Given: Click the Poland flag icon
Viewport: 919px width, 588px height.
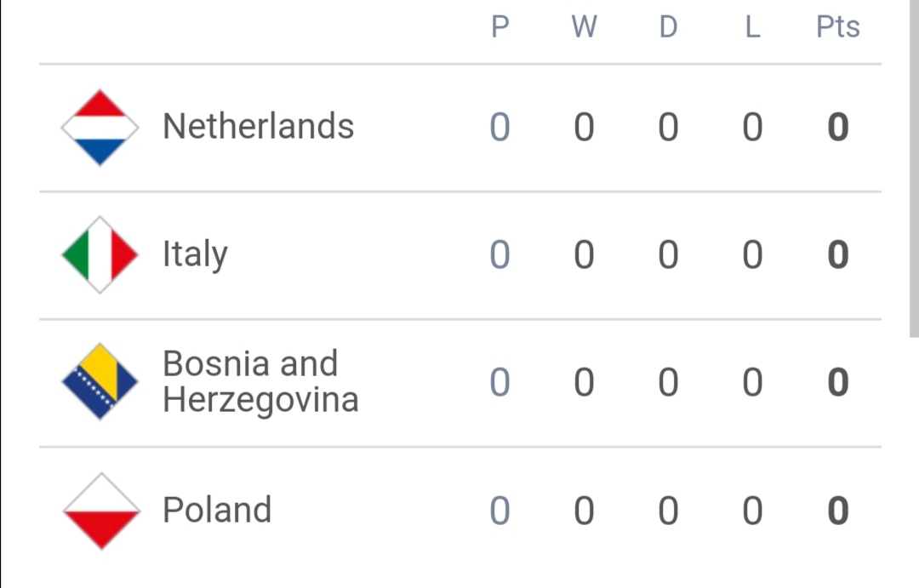Looking at the screenshot, I should click(101, 511).
